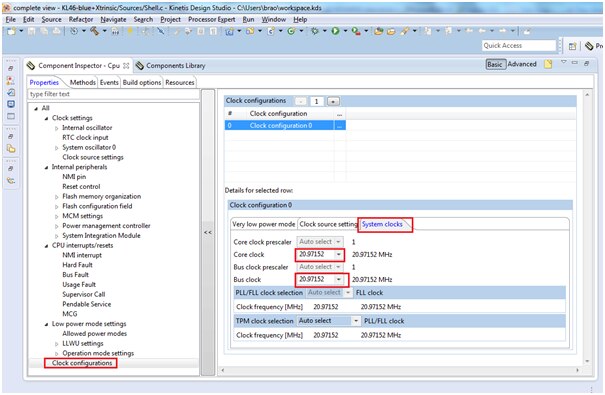Select RTC clock input tree item

coord(85,138)
